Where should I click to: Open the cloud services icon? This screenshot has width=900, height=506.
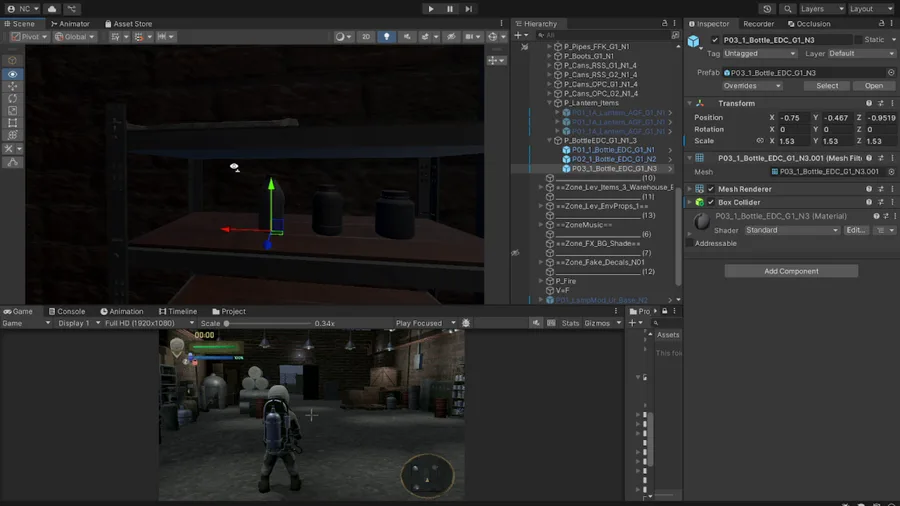pyautogui.click(x=52, y=9)
